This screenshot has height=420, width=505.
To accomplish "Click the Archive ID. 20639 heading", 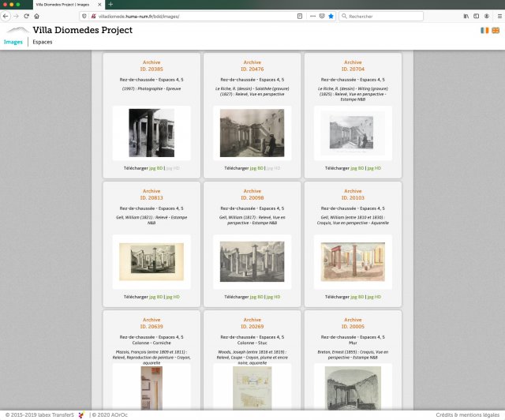I will [x=151, y=323].
